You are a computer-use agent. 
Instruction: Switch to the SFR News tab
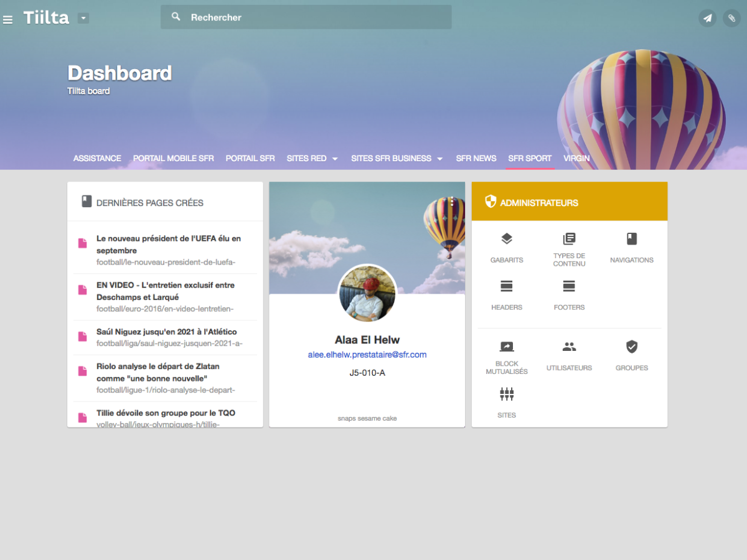[476, 159]
